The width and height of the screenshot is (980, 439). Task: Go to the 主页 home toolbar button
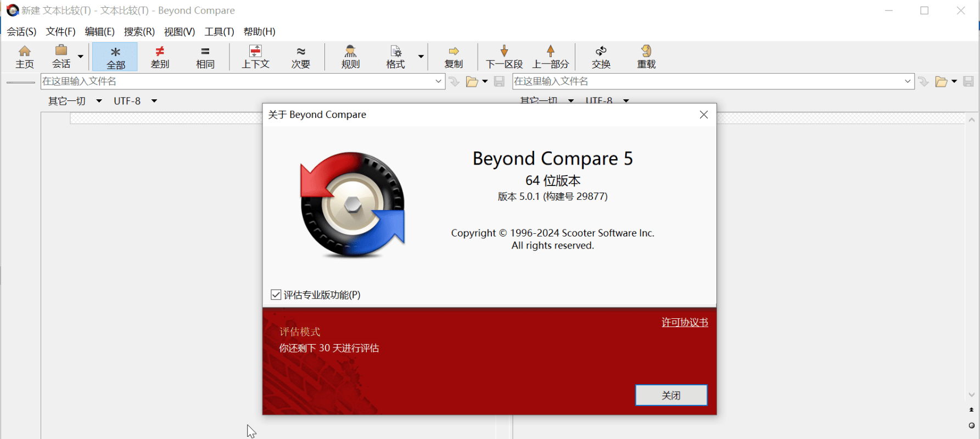tap(25, 57)
